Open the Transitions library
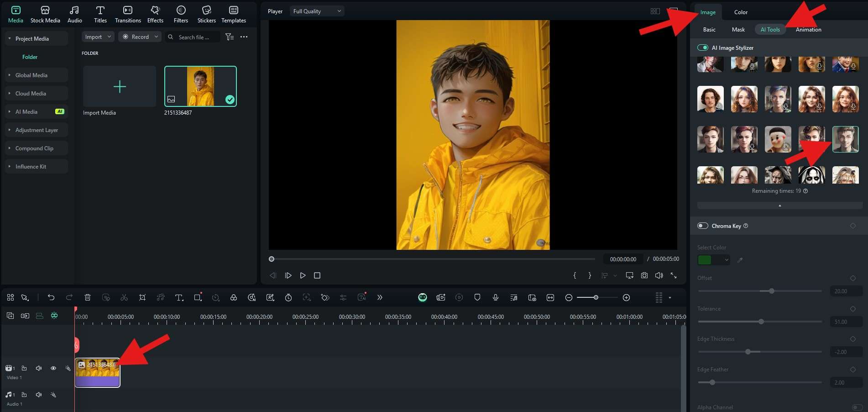 point(128,14)
